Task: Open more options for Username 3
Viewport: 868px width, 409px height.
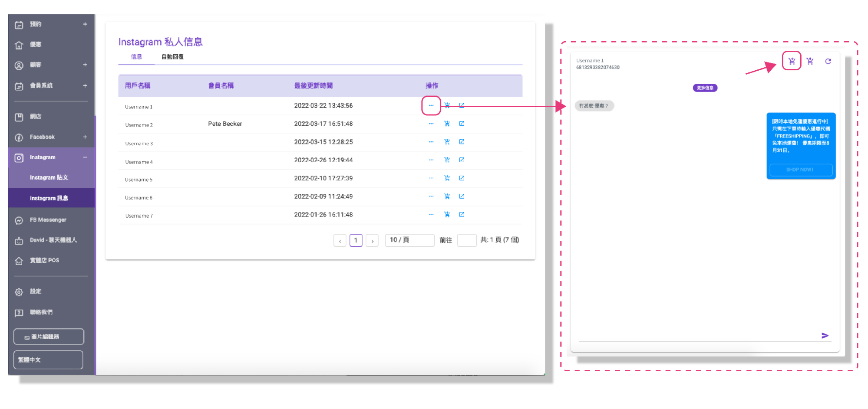Action: [x=431, y=142]
